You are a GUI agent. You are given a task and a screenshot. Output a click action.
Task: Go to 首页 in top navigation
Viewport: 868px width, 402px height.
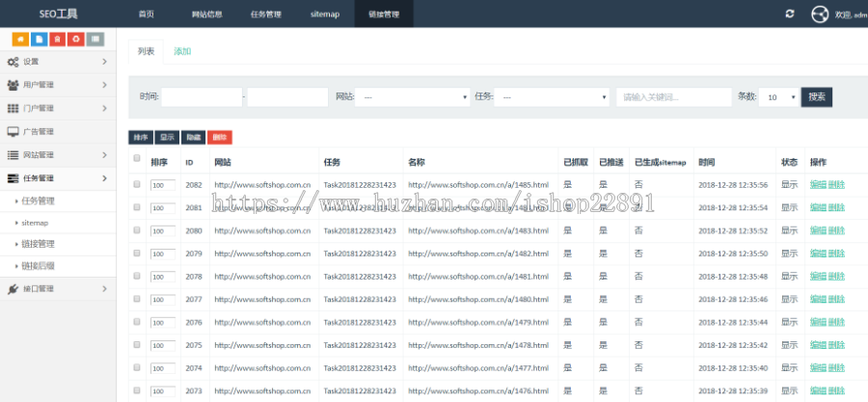point(147,14)
